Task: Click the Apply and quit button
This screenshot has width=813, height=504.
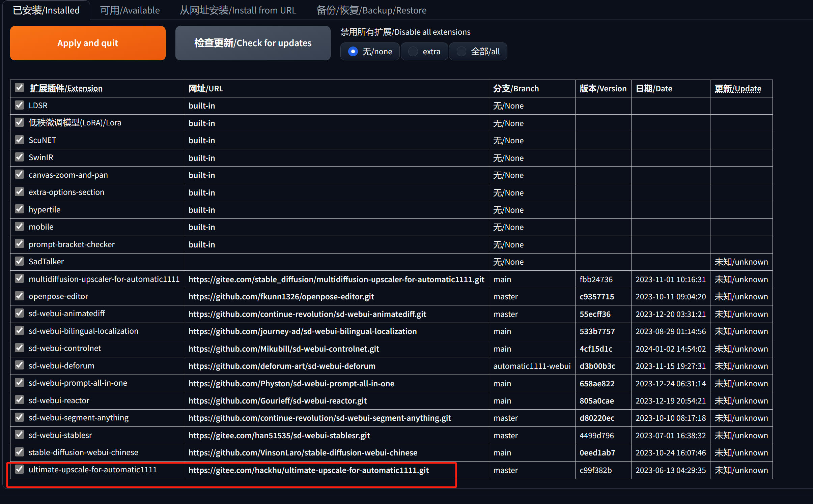Action: [x=88, y=43]
